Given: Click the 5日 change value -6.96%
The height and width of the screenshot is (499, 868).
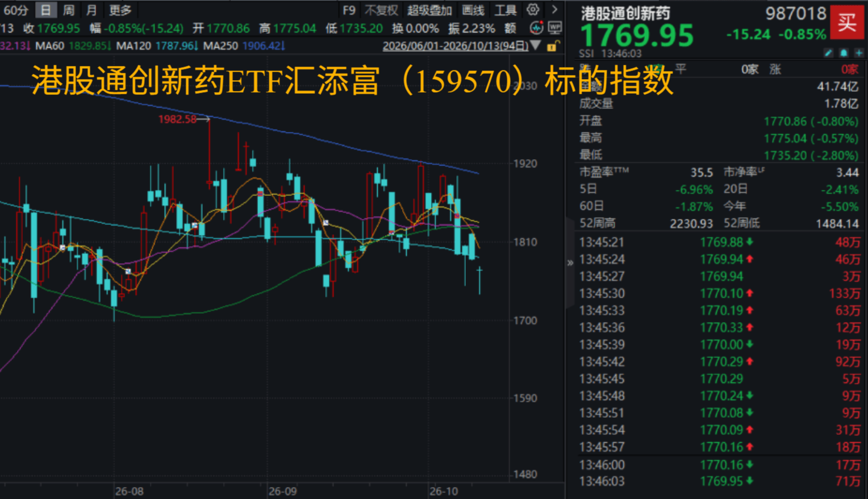Looking at the screenshot, I should click(x=694, y=189).
